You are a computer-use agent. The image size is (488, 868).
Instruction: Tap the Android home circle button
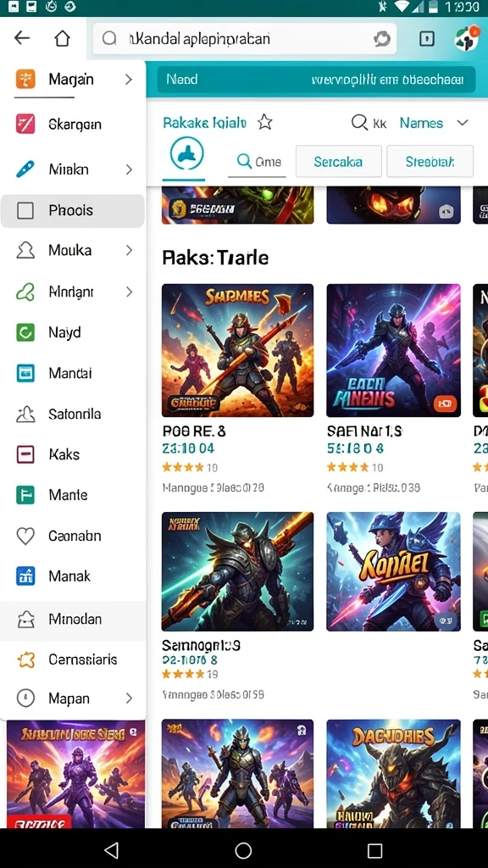coord(243,849)
